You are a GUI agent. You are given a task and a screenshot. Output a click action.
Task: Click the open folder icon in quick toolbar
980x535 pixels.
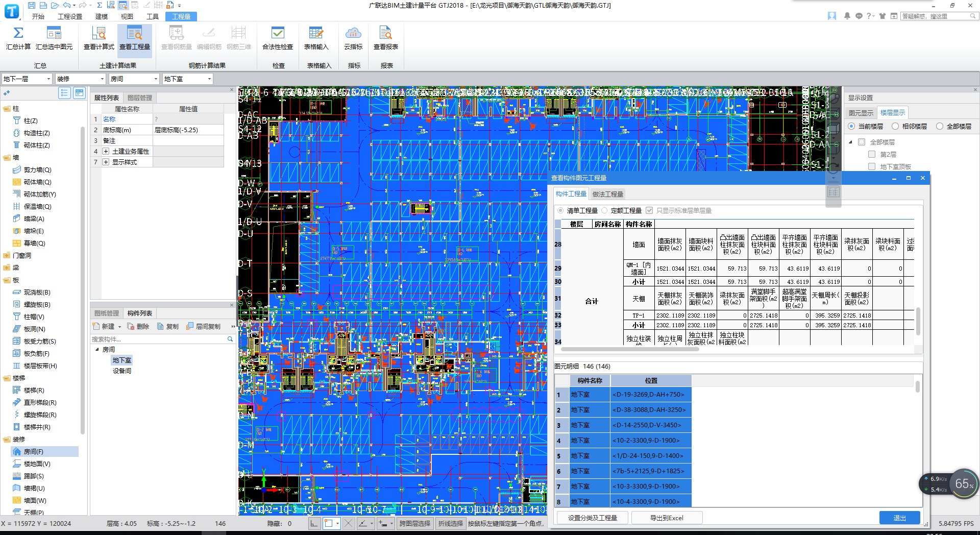(55, 5)
